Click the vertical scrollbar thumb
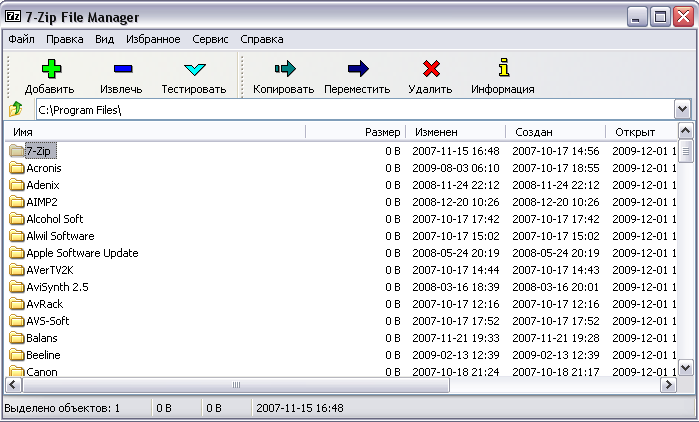 [685, 151]
